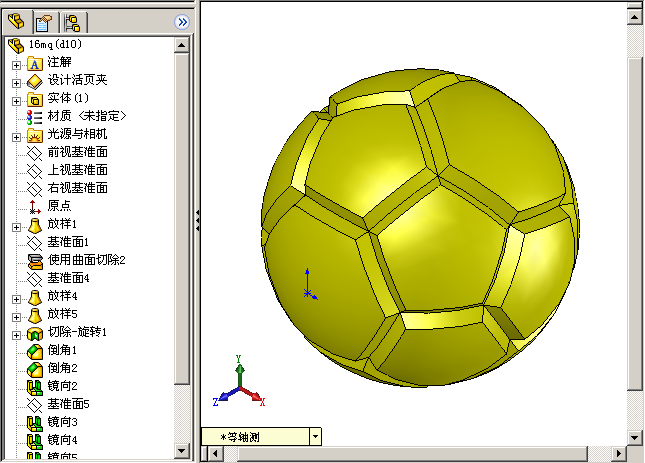
Task: Click feature tree scroll down arrow
Action: click(181, 450)
